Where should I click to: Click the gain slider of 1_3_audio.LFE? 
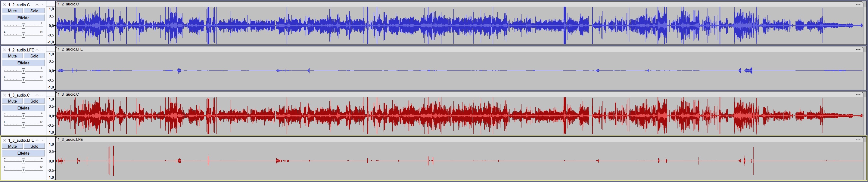coord(23,161)
